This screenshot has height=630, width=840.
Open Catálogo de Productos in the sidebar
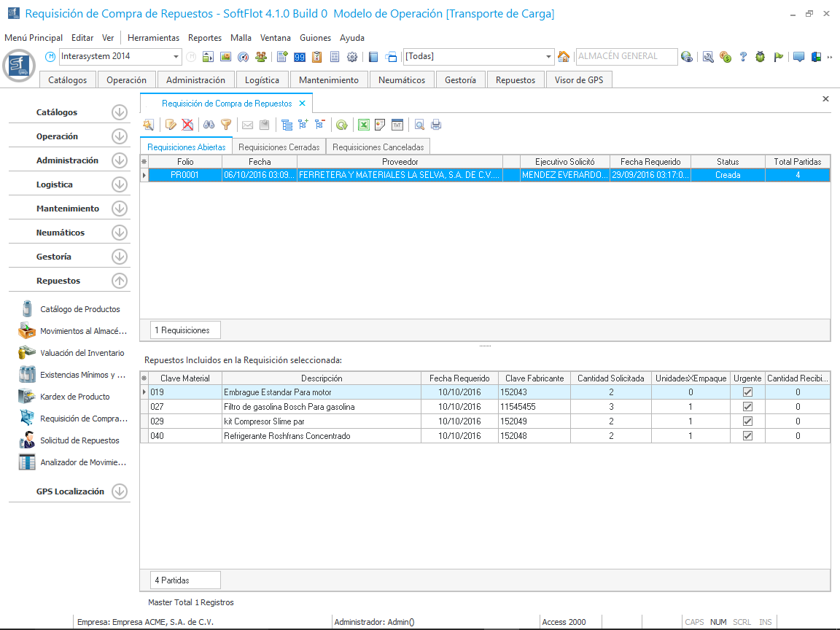(x=79, y=309)
